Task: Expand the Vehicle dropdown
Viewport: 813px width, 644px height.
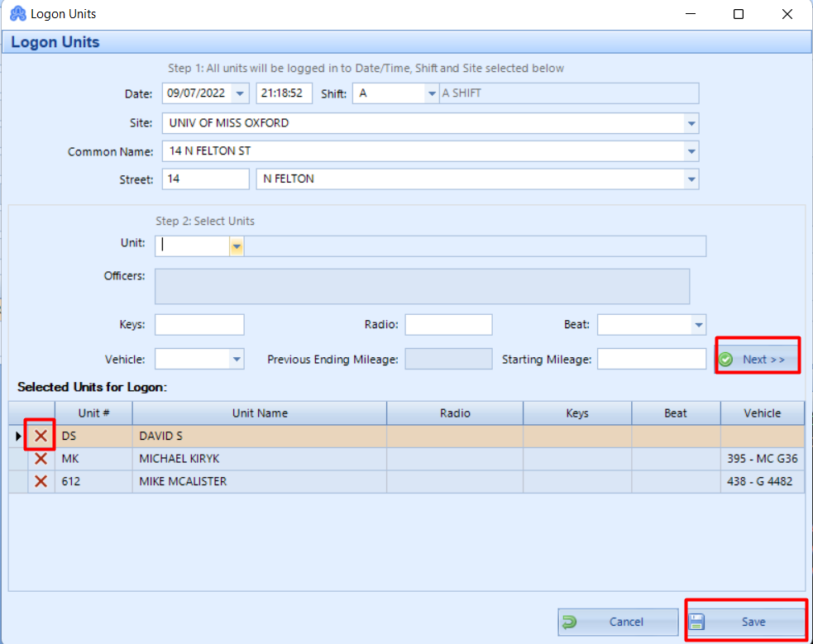Action: click(237, 359)
